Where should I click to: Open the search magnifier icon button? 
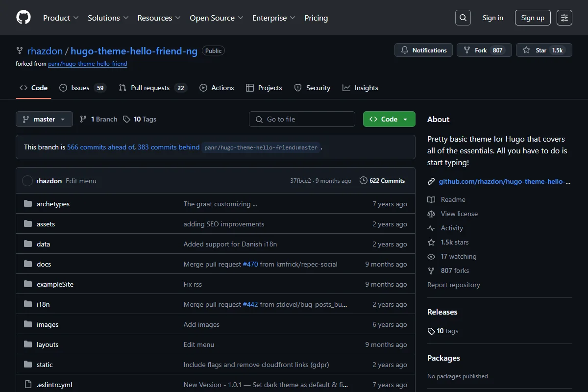coord(463,18)
